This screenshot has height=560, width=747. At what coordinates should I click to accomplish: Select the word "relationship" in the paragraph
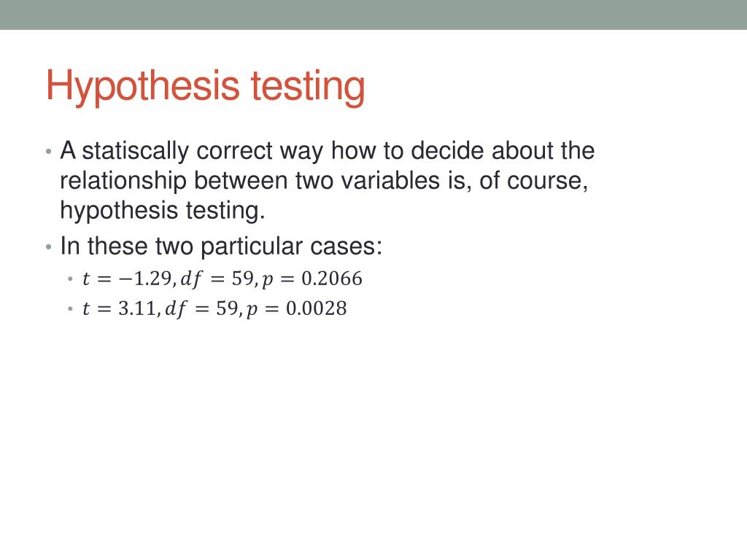tap(123, 181)
